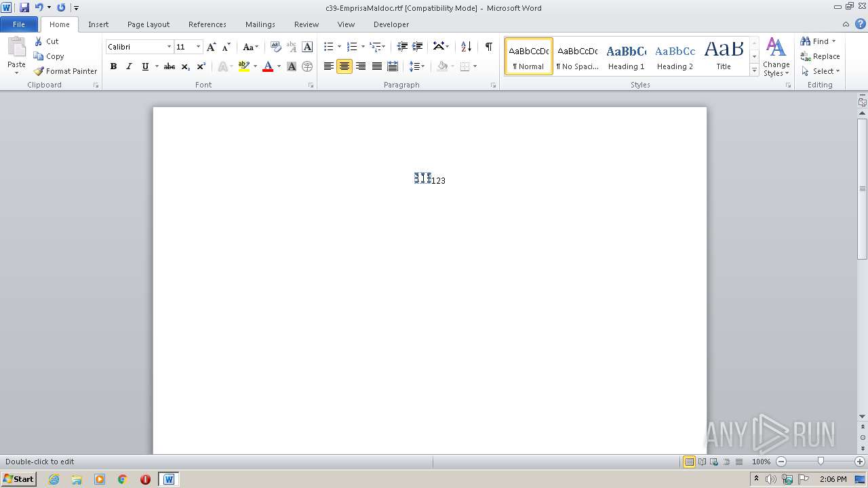This screenshot has height=488, width=868.
Task: Click the Zoom Out minus button
Action: pyautogui.click(x=781, y=462)
